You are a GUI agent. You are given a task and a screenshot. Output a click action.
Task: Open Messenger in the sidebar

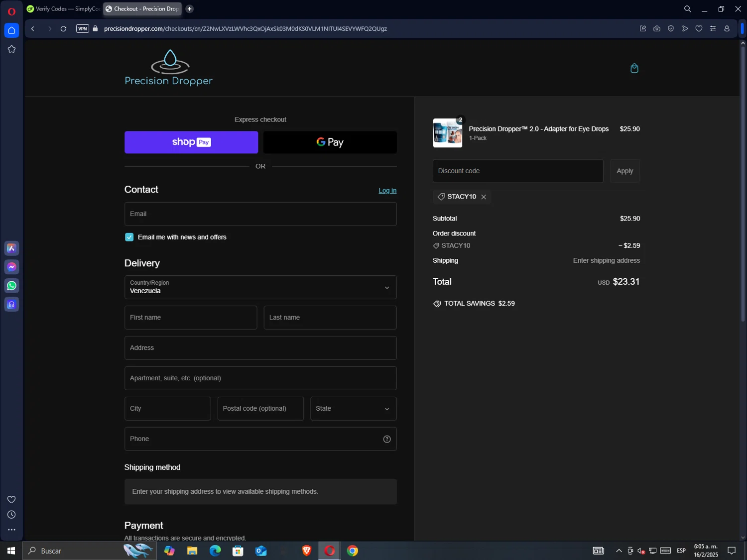pos(11,267)
